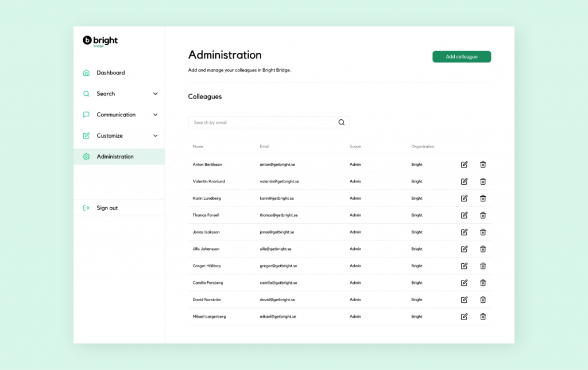Viewport: 588px width, 370px height.
Task: Select Administration in the sidebar
Action: tap(115, 157)
